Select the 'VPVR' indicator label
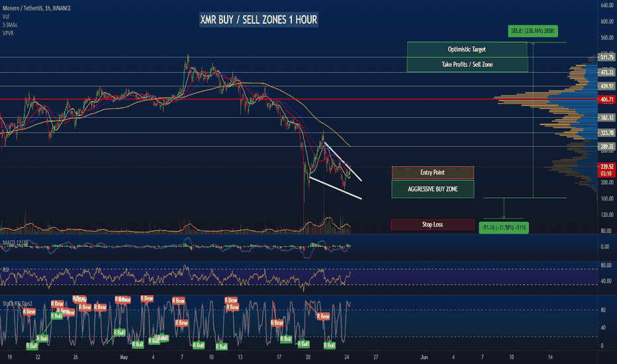Screen dimensions: 617x364 pos(8,33)
